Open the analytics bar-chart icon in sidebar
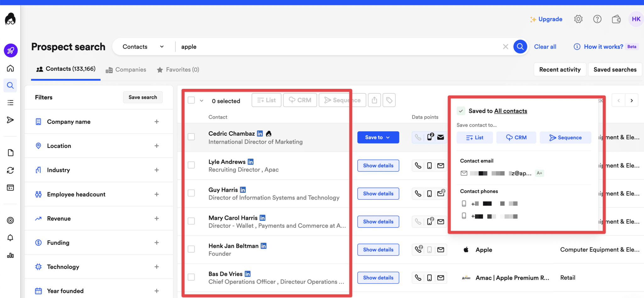Image resolution: width=644 pixels, height=298 pixels. [10, 255]
